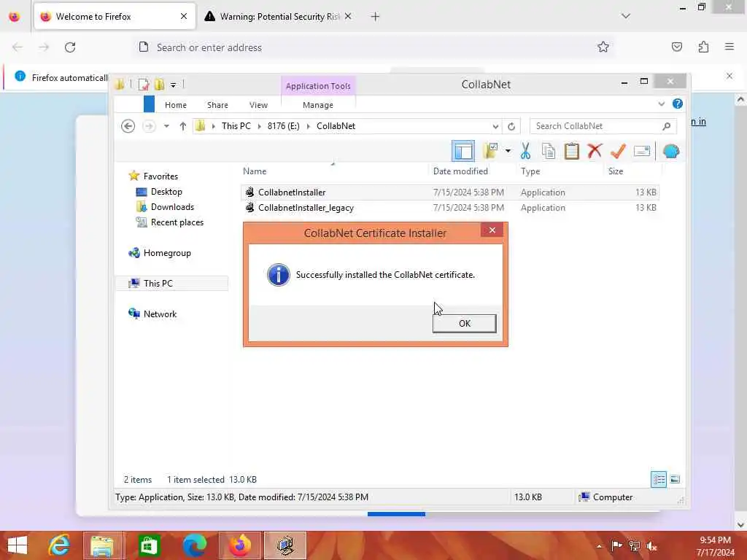Click 8176 (E:) in the address breadcrumb
747x560 pixels.
pyautogui.click(x=284, y=126)
